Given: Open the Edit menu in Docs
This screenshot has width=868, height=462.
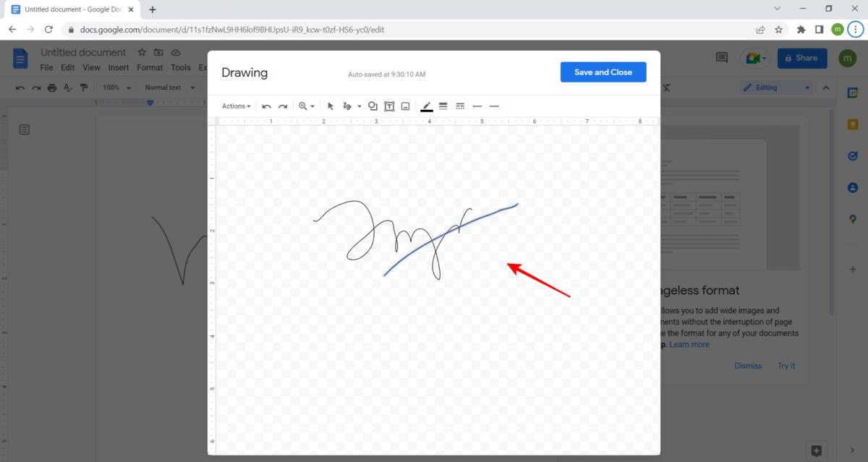Looking at the screenshot, I should point(67,68).
